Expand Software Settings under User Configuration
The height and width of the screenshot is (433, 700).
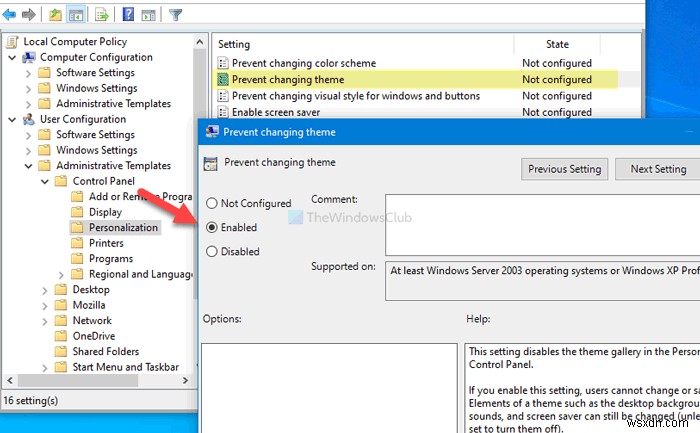click(29, 135)
